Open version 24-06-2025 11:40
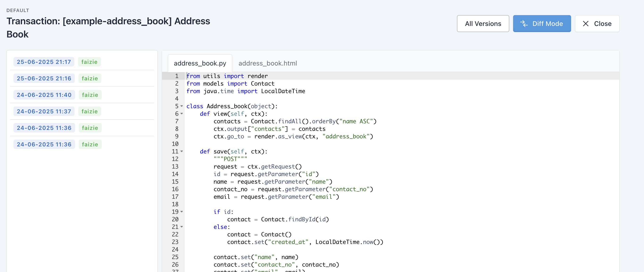The height and width of the screenshot is (272, 644). point(44,95)
